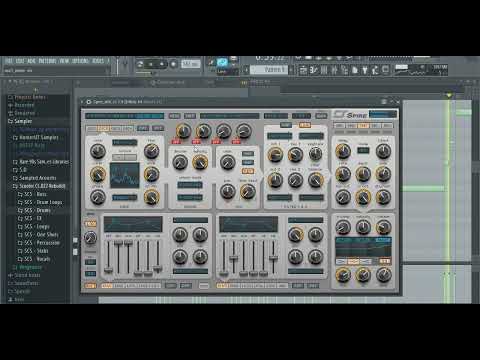
Task: Open the FILE menu in FL Studio
Action: pyautogui.click(x=8, y=61)
